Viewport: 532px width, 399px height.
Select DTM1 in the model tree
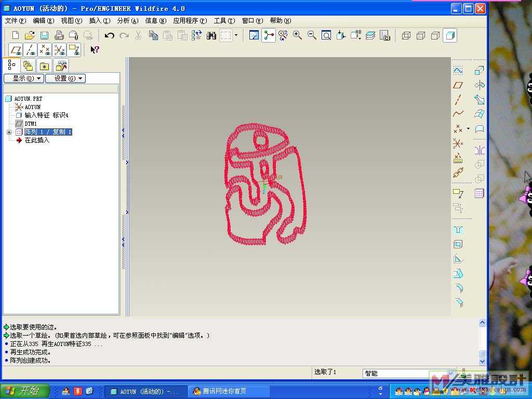[x=30, y=124]
